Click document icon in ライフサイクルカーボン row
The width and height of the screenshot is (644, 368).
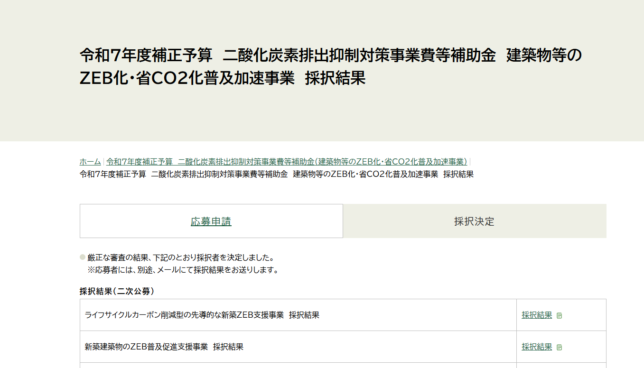[559, 315]
